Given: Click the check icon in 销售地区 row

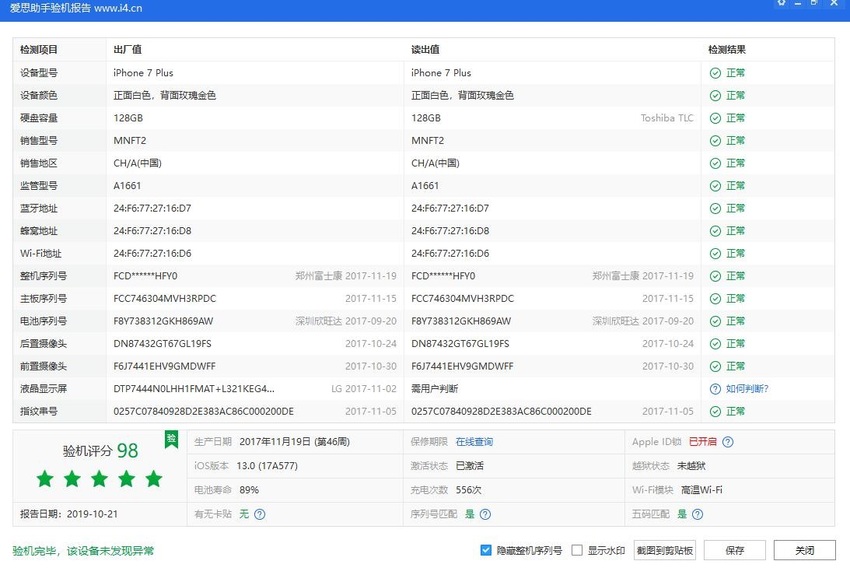Looking at the screenshot, I should pyautogui.click(x=715, y=164).
